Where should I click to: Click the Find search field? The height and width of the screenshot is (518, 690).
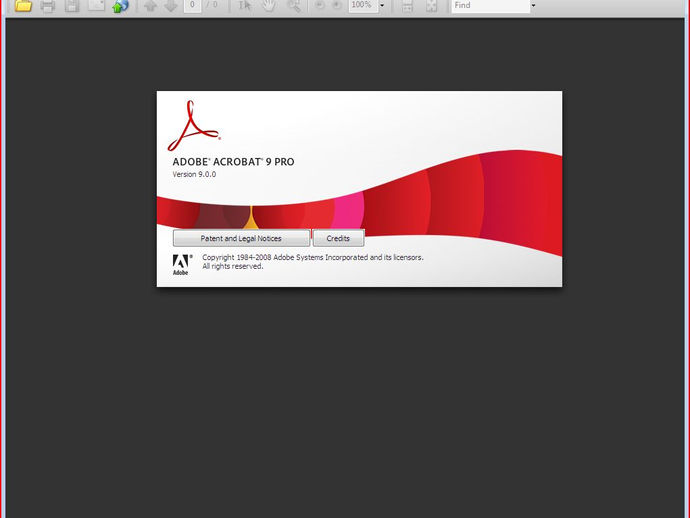[491, 5]
